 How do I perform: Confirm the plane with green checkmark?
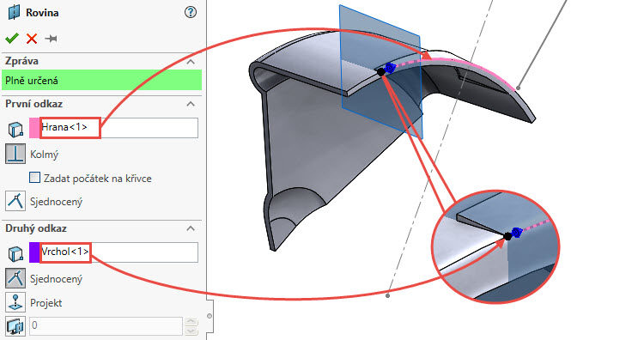coord(12,39)
